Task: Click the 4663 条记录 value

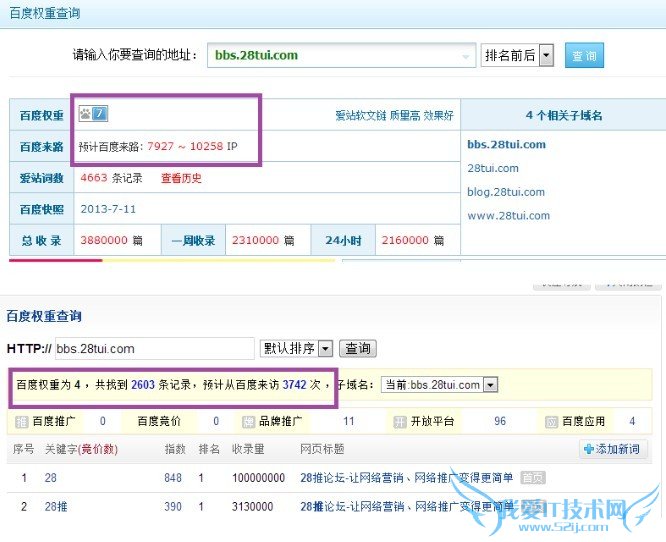Action: pos(111,178)
